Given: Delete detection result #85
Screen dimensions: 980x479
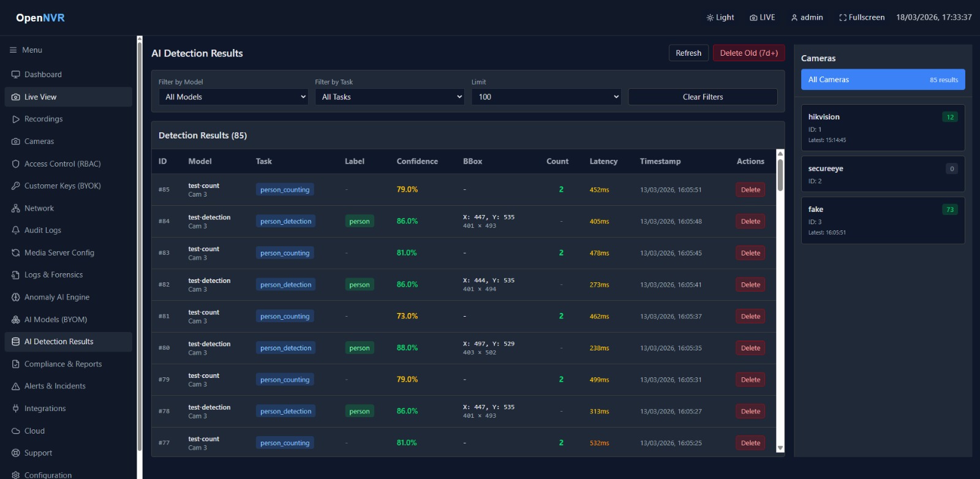Looking at the screenshot, I should tap(750, 190).
